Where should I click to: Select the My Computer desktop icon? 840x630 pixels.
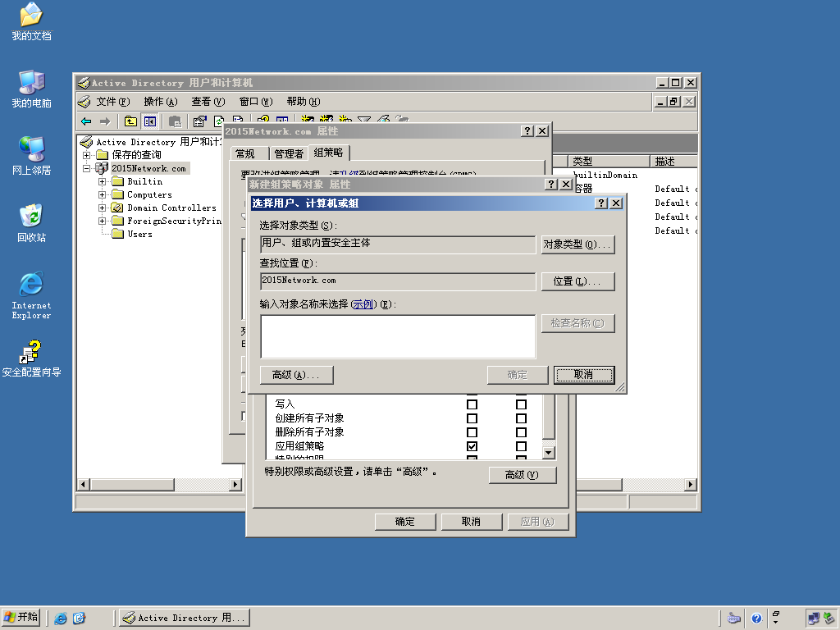(x=32, y=89)
